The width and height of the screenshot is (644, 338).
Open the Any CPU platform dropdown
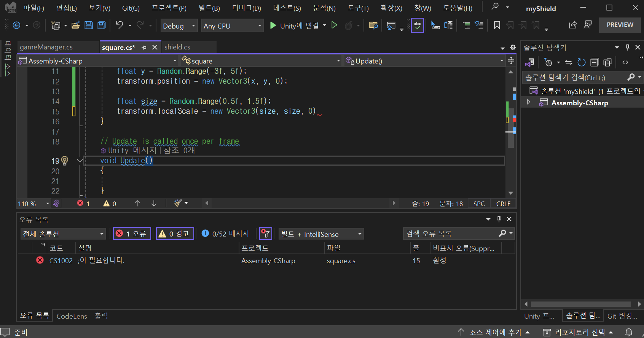[x=233, y=26]
